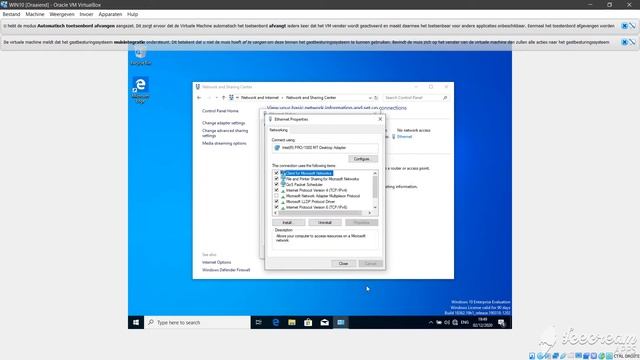This screenshot has width=640, height=360.
Task: Open Task View on the taskbar
Action: tap(259, 322)
